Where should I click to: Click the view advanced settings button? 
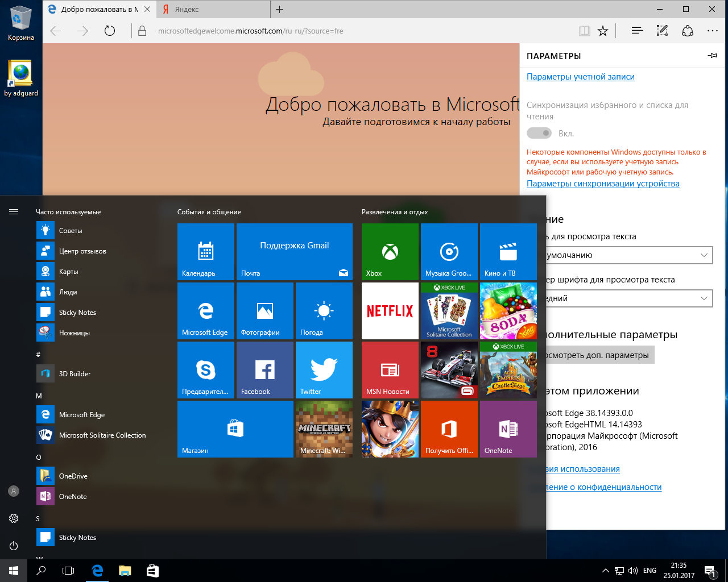(601, 355)
